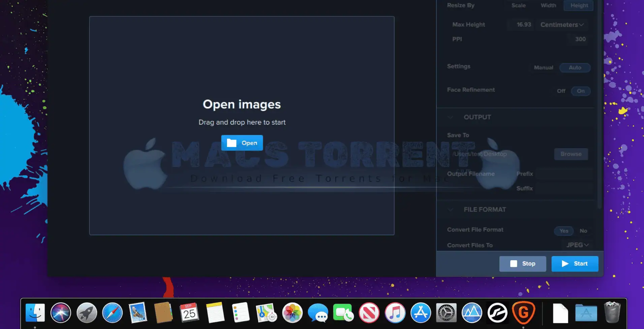Open the FaceTime icon
The width and height of the screenshot is (644, 329).
click(343, 313)
